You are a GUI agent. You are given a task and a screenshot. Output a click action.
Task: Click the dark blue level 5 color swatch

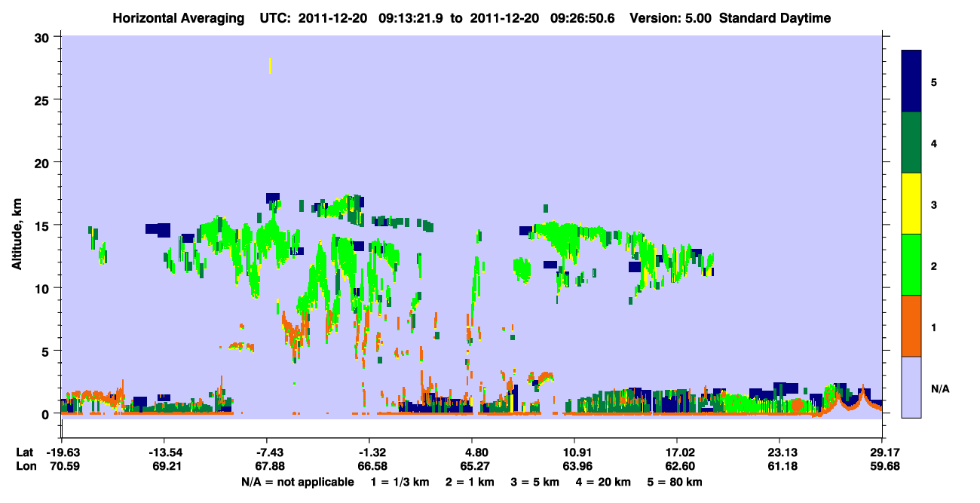click(x=911, y=81)
